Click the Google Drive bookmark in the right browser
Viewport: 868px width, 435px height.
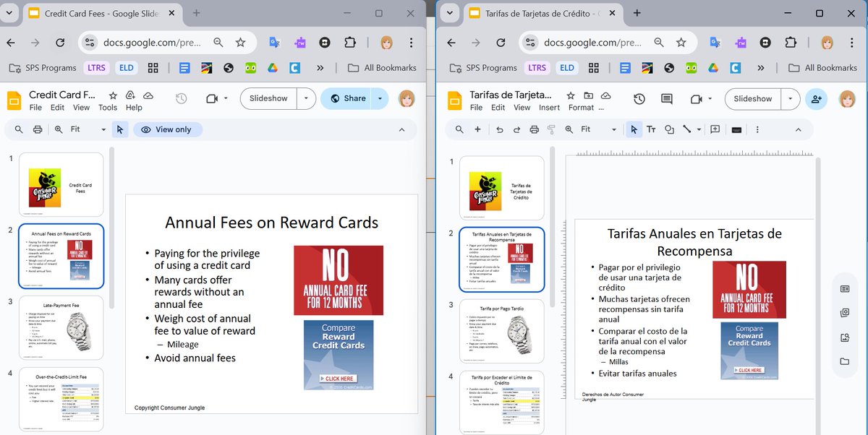click(712, 68)
